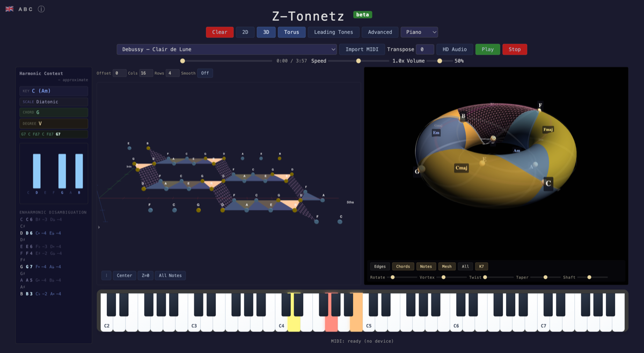
Task: Click the B bar in the chroma histogram
Action: pyautogui.click(x=79, y=171)
